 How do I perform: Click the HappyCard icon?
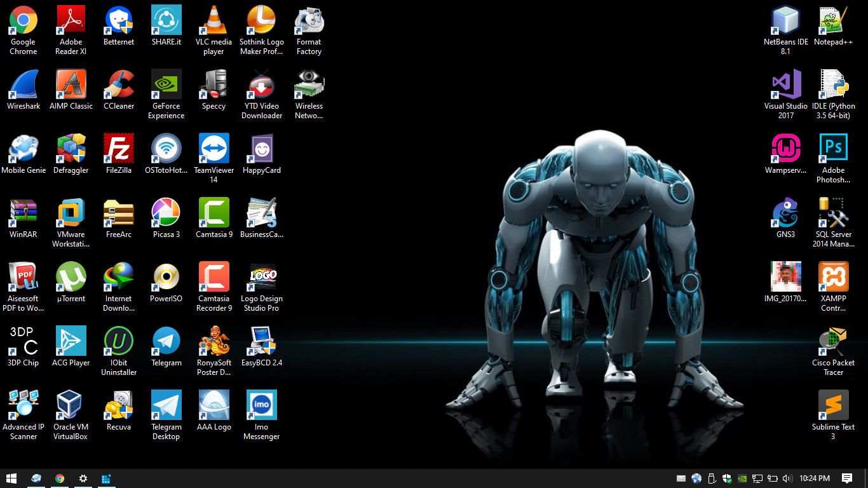point(262,149)
